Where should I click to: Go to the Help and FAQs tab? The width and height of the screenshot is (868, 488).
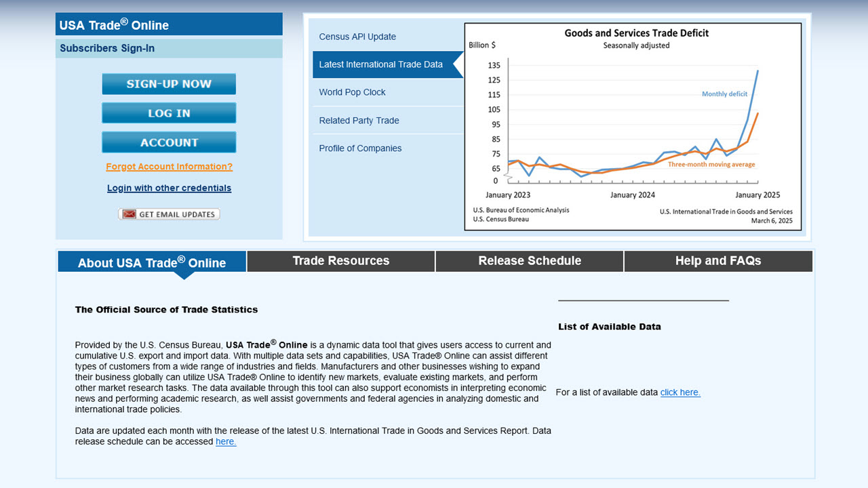point(718,261)
